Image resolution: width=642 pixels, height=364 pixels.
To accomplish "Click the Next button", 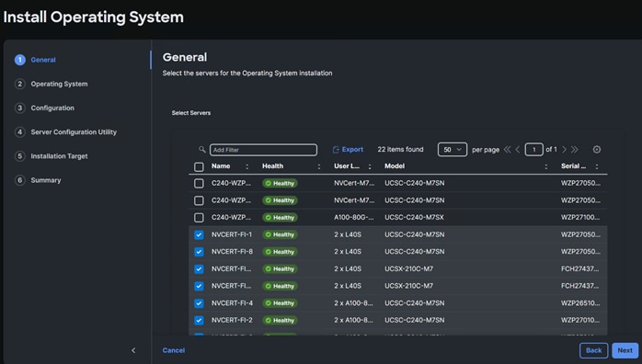I will tap(625, 350).
